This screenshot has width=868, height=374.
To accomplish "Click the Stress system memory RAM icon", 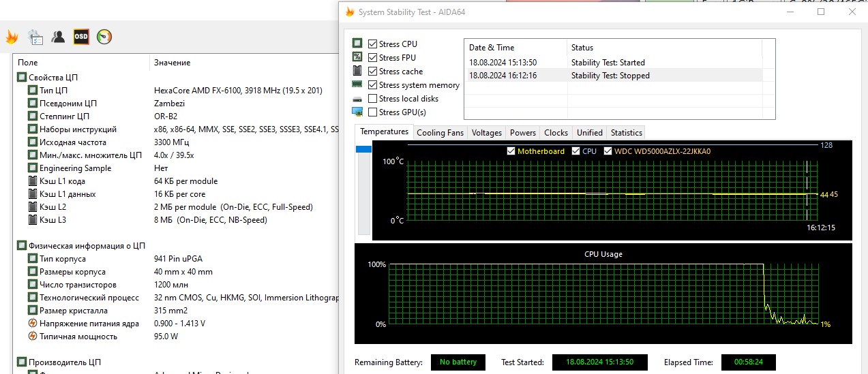I will tap(357, 84).
